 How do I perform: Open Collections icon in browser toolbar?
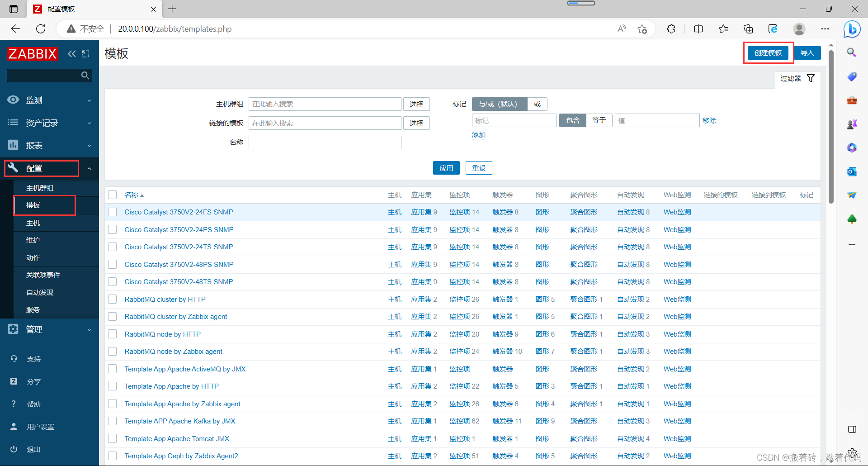748,29
